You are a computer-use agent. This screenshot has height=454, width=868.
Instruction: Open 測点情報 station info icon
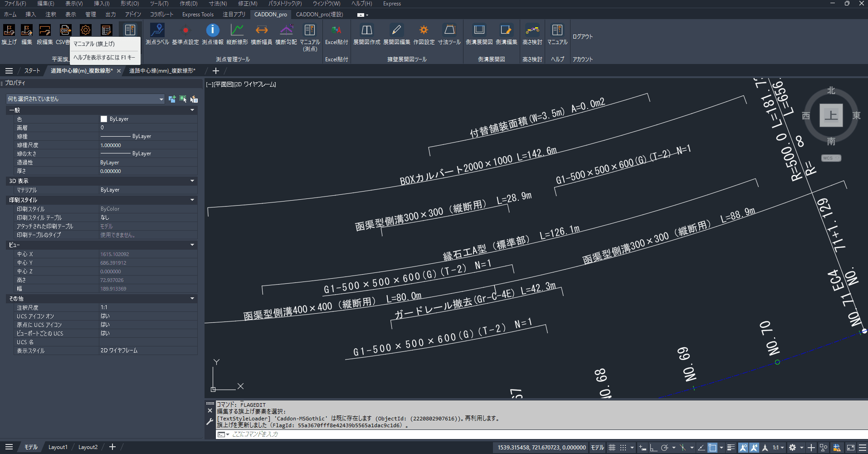212,34
